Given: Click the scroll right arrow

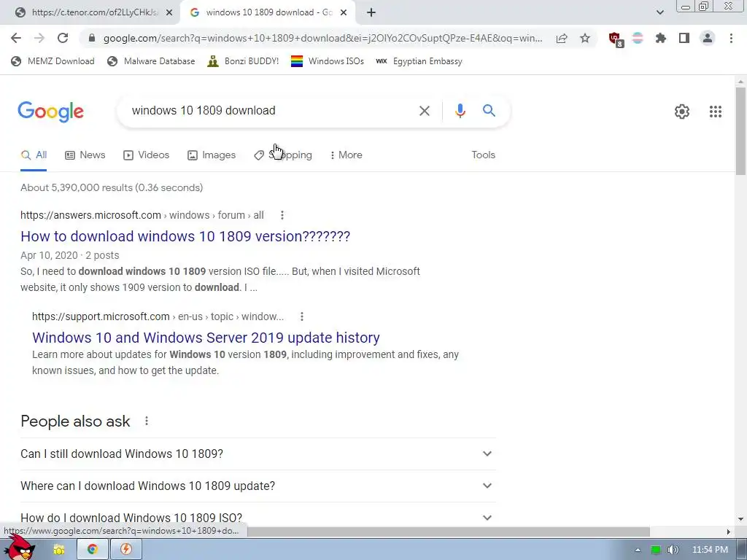Looking at the screenshot, I should click(x=728, y=532).
